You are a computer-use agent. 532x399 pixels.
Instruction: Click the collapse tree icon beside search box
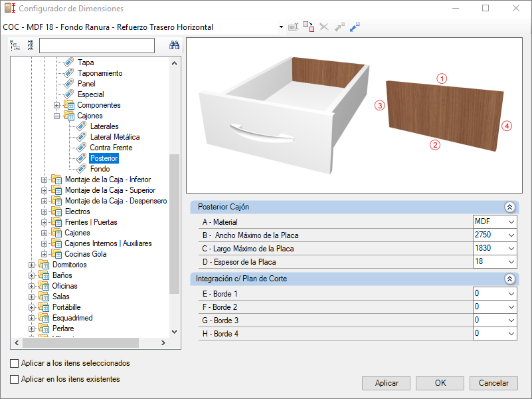click(31, 45)
